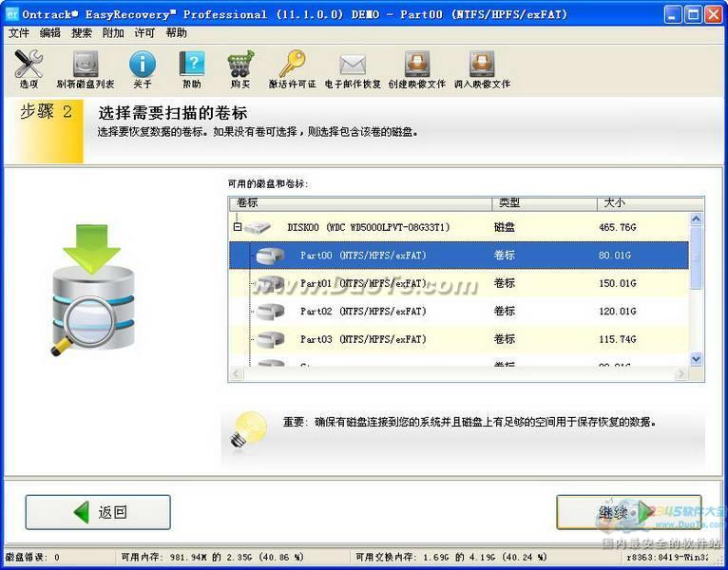The image size is (728, 570).
Task: Click the 150.01G size value
Action: tap(618, 283)
